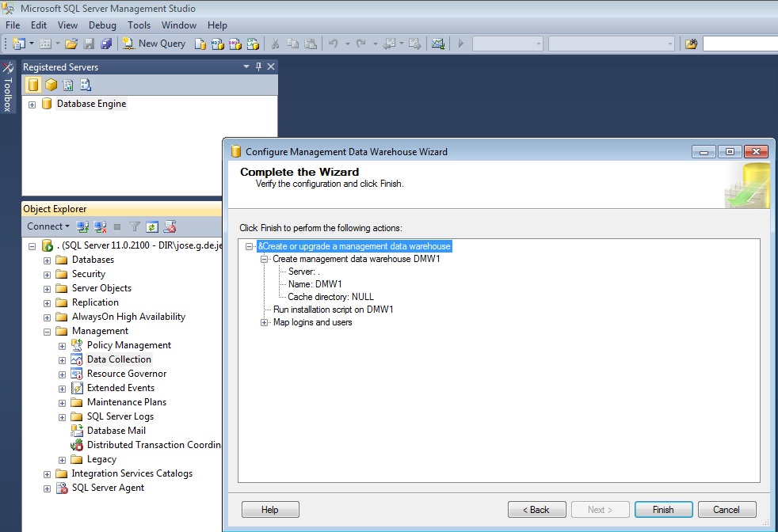Click the Find search box in toolbar
The width and height of the screenshot is (778, 532).
click(740, 44)
